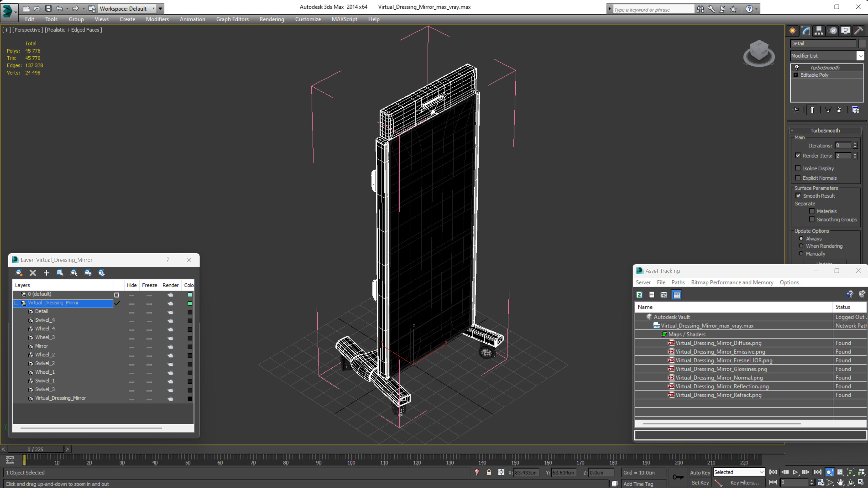868x488 pixels.
Task: Click Add Time Tag in status bar
Action: click(x=638, y=484)
